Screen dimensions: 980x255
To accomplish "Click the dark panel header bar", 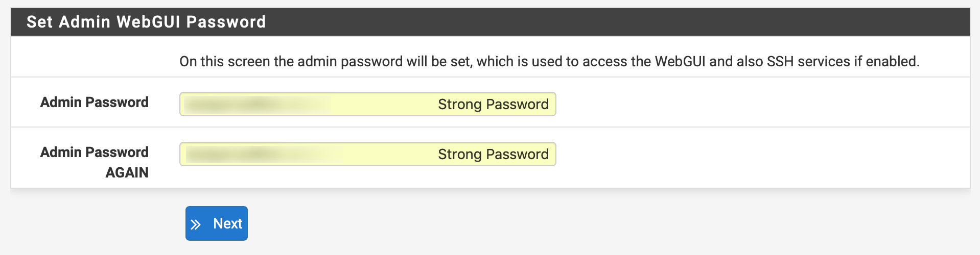I will tap(613, 22).
